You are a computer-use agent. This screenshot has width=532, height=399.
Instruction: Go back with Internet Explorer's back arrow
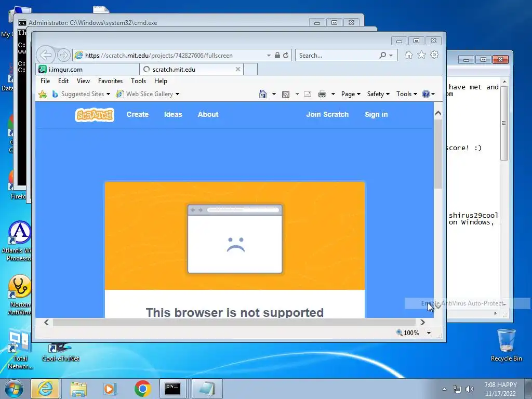(46, 55)
